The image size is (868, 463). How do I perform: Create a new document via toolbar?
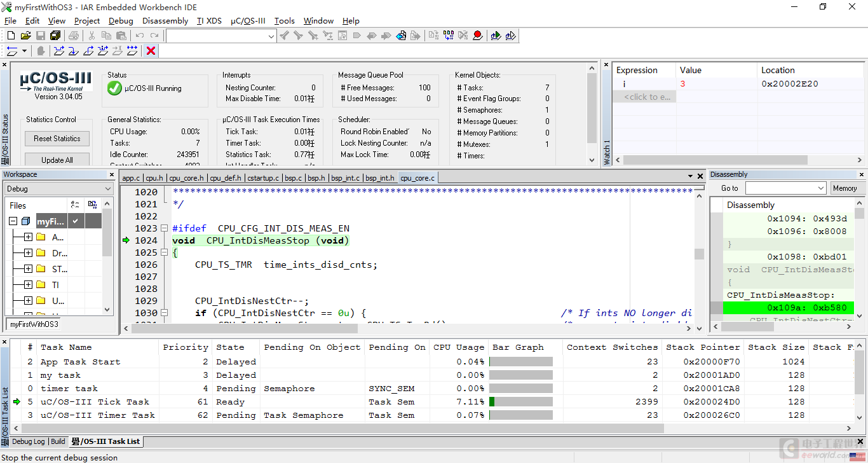[x=11, y=36]
